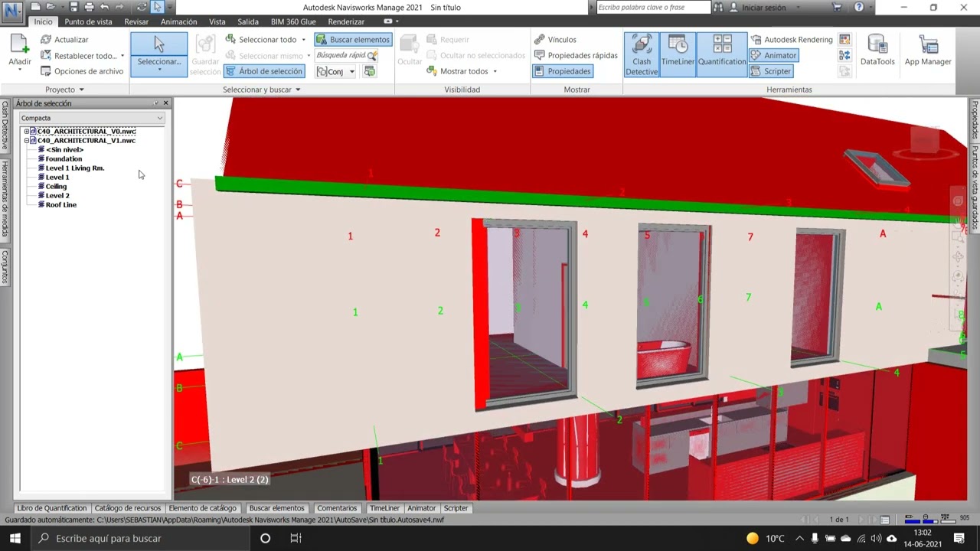Toggle the Propiedades panel button
This screenshot has width=980, height=551.
563,71
